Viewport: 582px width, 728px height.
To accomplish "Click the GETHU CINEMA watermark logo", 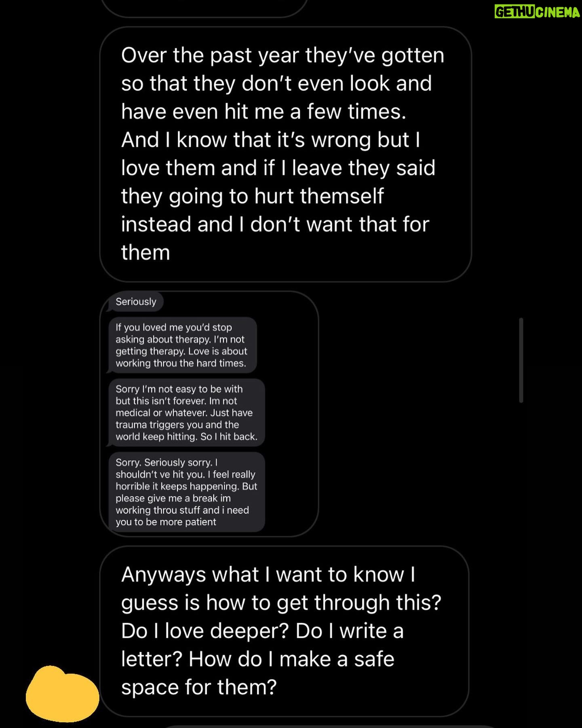I will pos(537,13).
